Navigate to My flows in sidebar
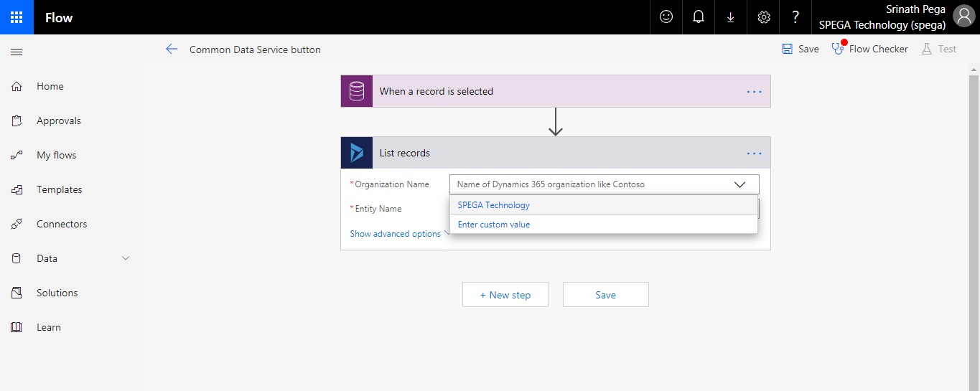This screenshot has height=391, width=980. (56, 155)
